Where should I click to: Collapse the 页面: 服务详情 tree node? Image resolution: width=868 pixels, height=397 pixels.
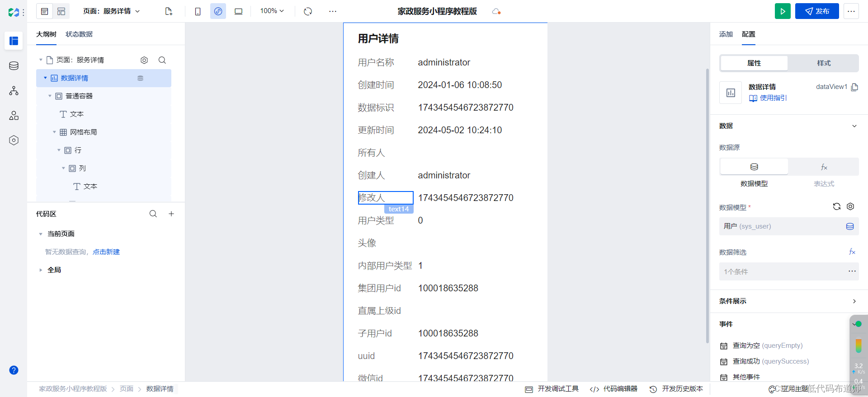(41, 60)
